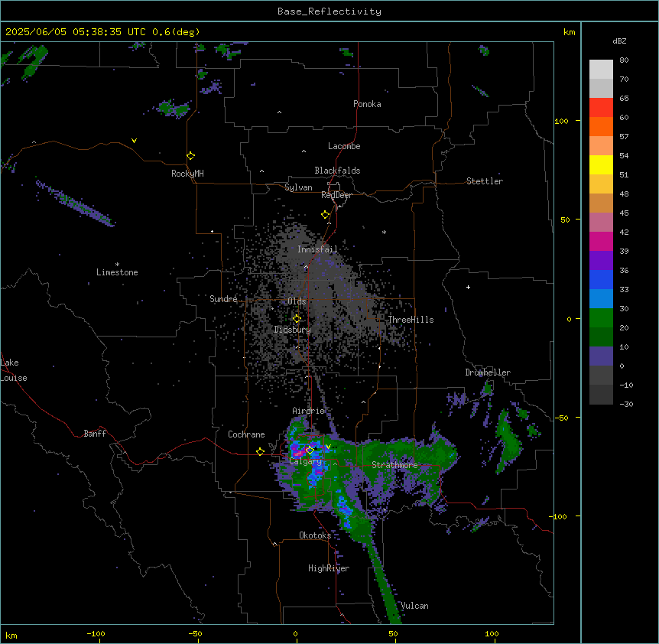Select the dark orange 60 to 57 dBZ swatch

[x=601, y=126]
